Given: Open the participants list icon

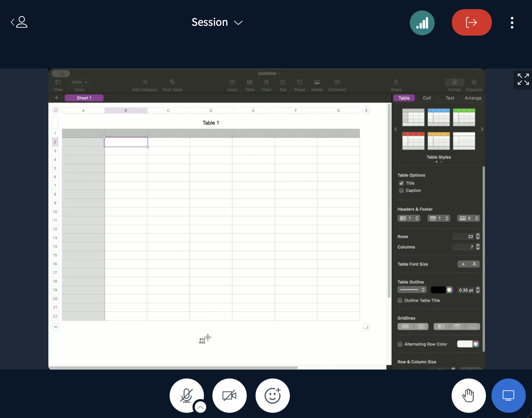Looking at the screenshot, I should pyautogui.click(x=19, y=22).
